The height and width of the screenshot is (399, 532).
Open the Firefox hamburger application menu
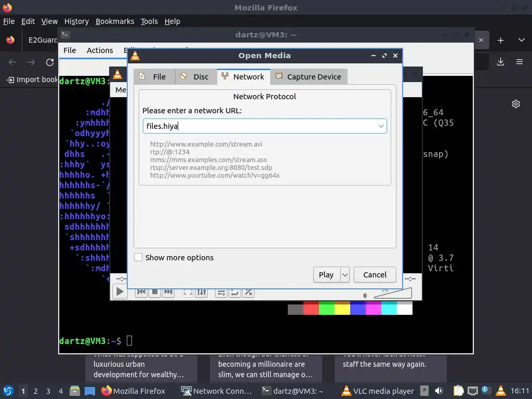[x=520, y=62]
